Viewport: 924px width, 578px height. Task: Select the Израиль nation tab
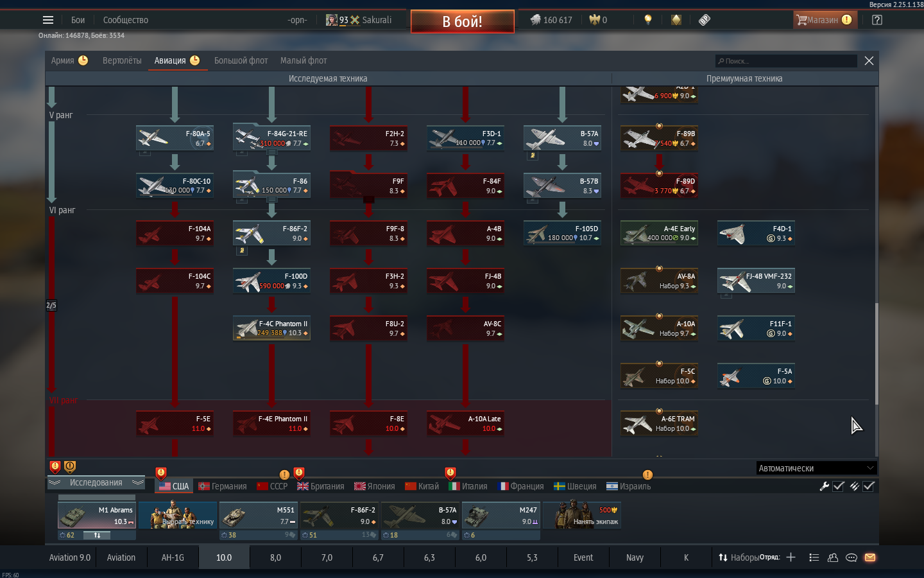pyautogui.click(x=628, y=486)
